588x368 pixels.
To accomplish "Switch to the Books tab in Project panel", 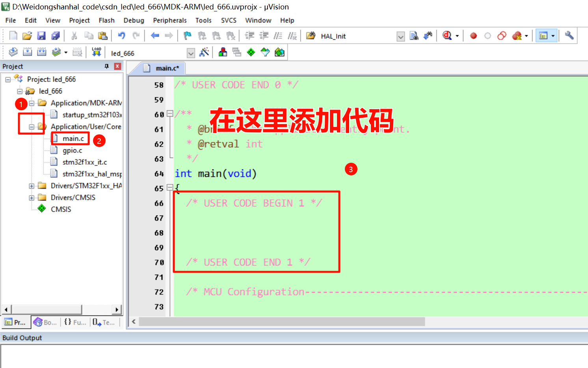I will (45, 322).
